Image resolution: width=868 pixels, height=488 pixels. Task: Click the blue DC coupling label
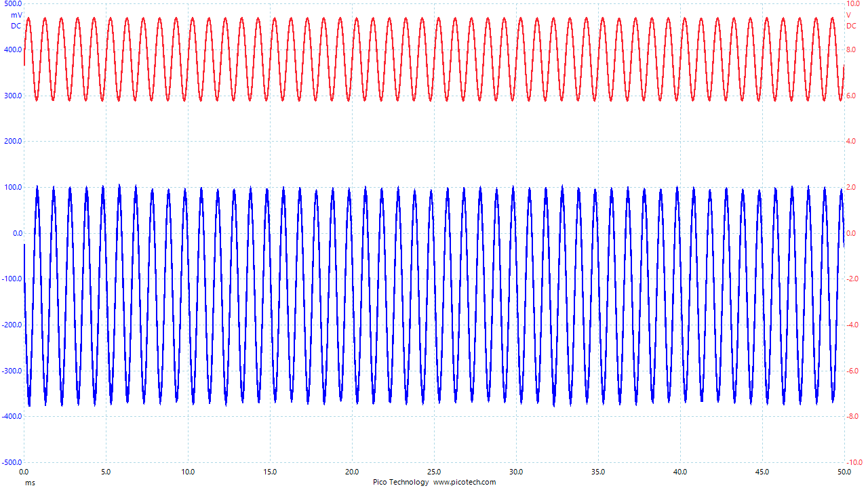click(16, 26)
